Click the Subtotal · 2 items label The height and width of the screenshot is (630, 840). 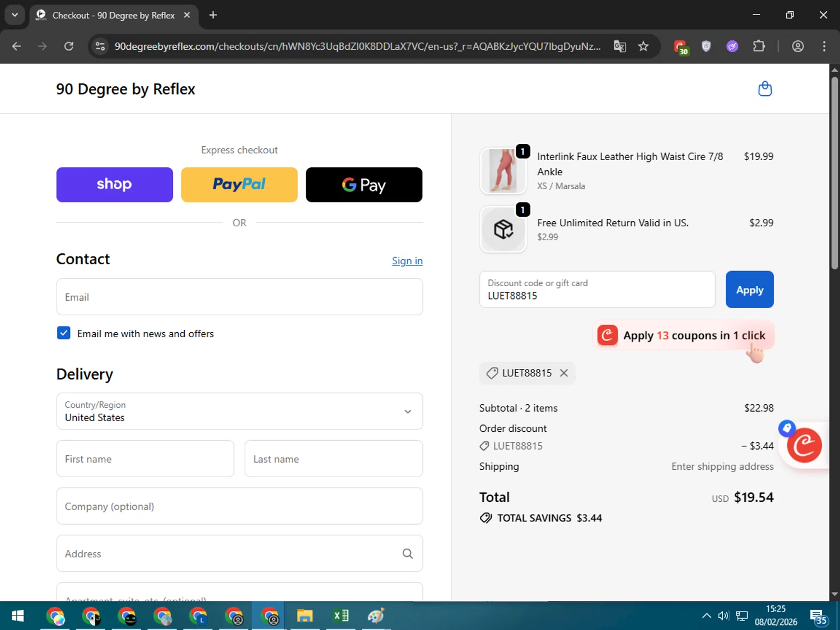click(x=519, y=408)
